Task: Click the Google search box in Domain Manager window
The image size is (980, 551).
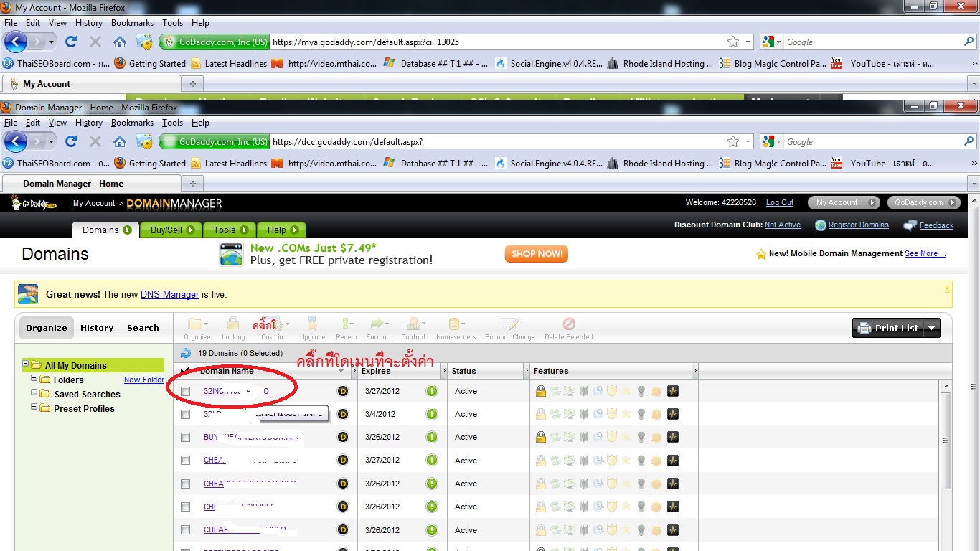Action: 872,141
